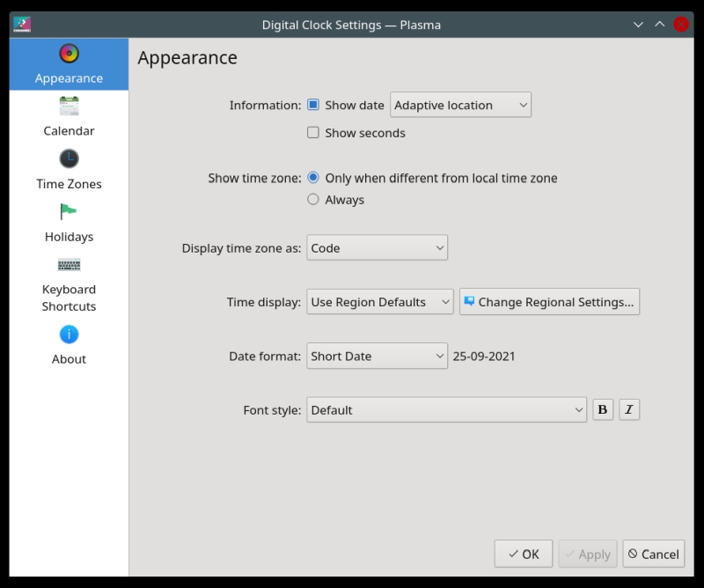Click the Plasma app icon in title bar
Image resolution: width=704 pixels, height=588 pixels.
[23, 25]
